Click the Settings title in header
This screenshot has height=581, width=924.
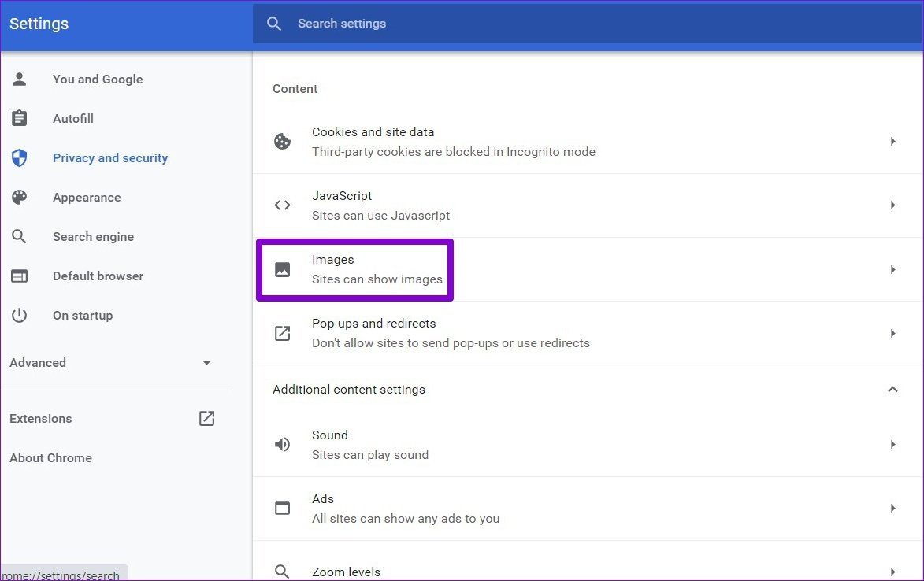[39, 24]
